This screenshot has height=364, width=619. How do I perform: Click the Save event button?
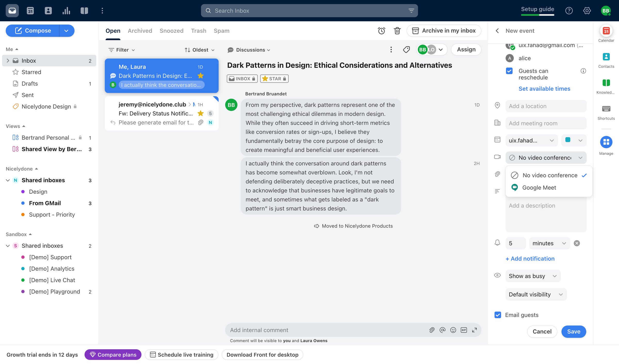(574, 331)
